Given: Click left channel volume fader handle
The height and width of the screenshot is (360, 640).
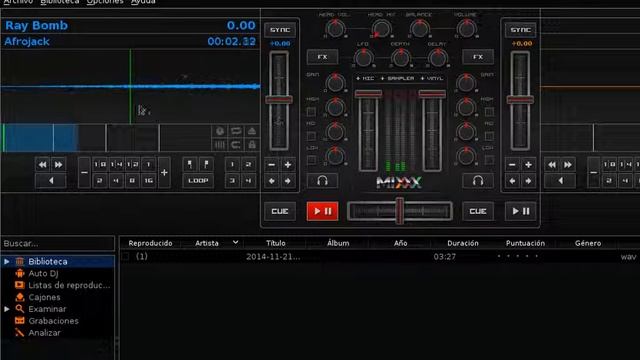Looking at the screenshot, I should [368, 94].
